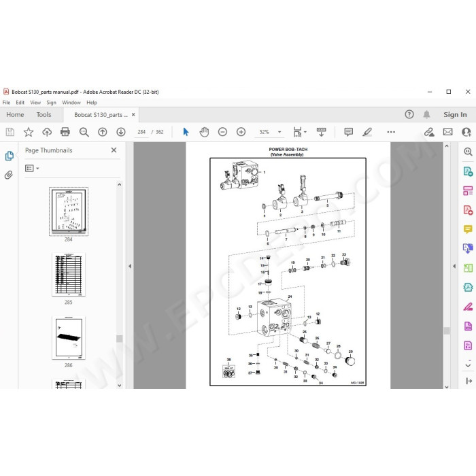The height and width of the screenshot is (476, 476).
Task: Show more tools chevron in right pane
Action: tap(468, 365)
